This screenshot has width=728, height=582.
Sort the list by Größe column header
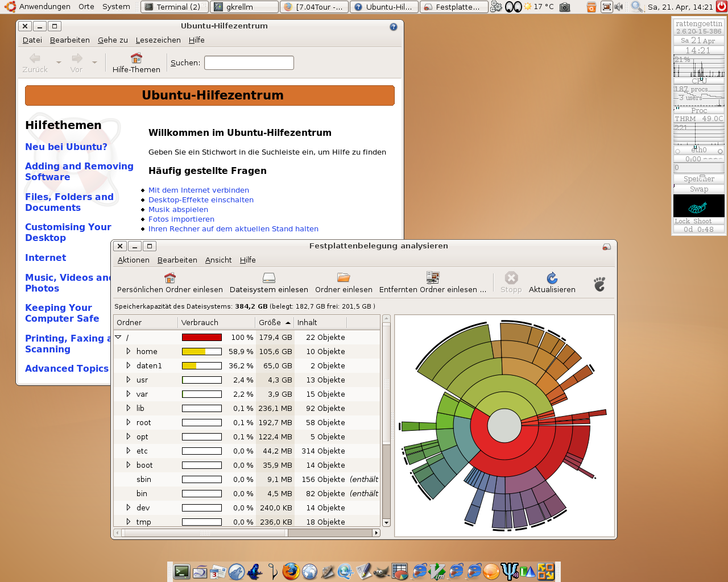coord(274,322)
